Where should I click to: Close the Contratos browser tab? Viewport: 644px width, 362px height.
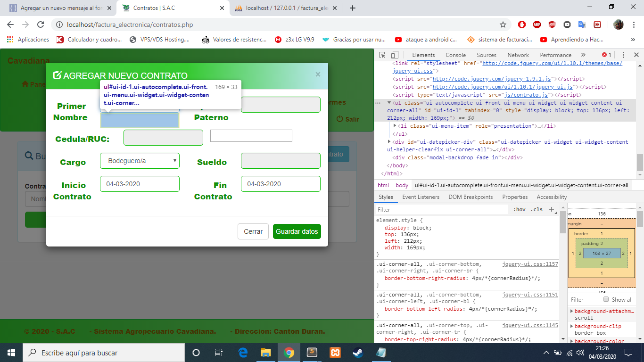222,8
